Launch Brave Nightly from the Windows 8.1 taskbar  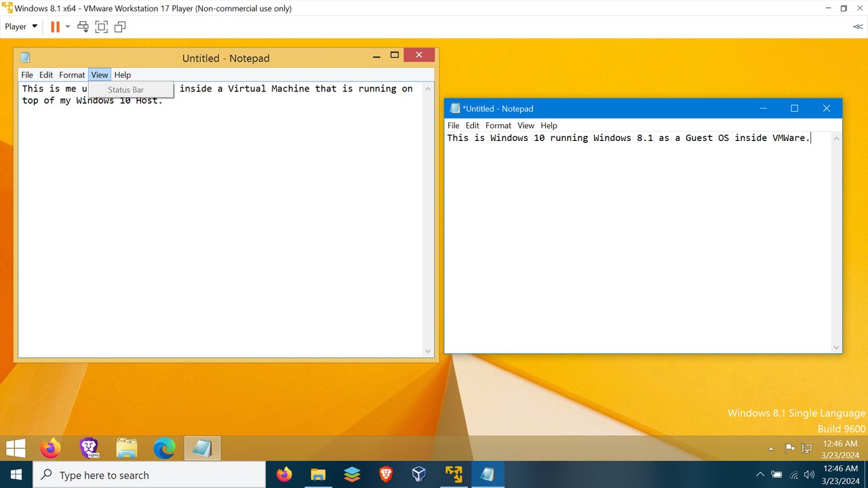[89, 448]
